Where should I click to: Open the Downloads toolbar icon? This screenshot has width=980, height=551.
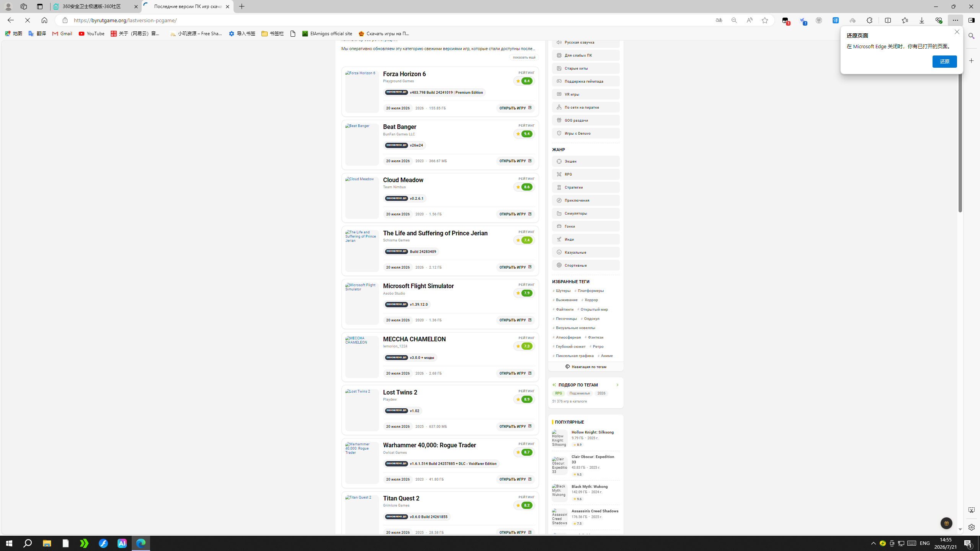921,20
